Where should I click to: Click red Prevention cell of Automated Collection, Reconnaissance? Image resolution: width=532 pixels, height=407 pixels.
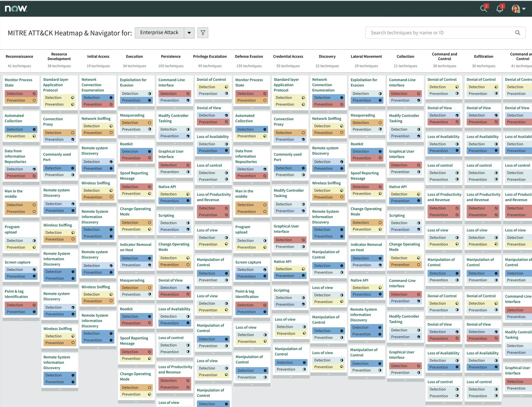click(x=21, y=136)
